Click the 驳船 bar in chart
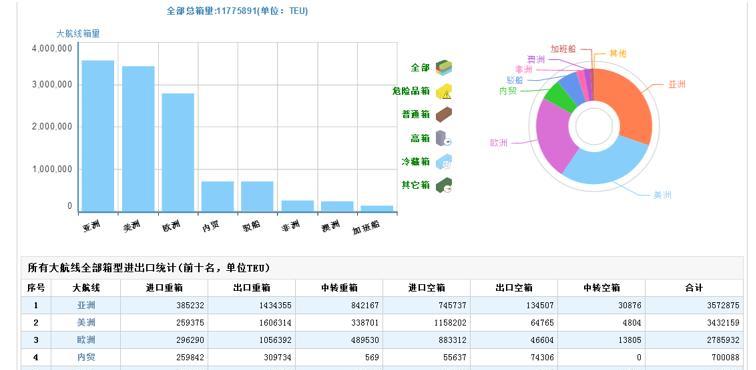The width and height of the screenshot is (756, 370). pos(257,196)
